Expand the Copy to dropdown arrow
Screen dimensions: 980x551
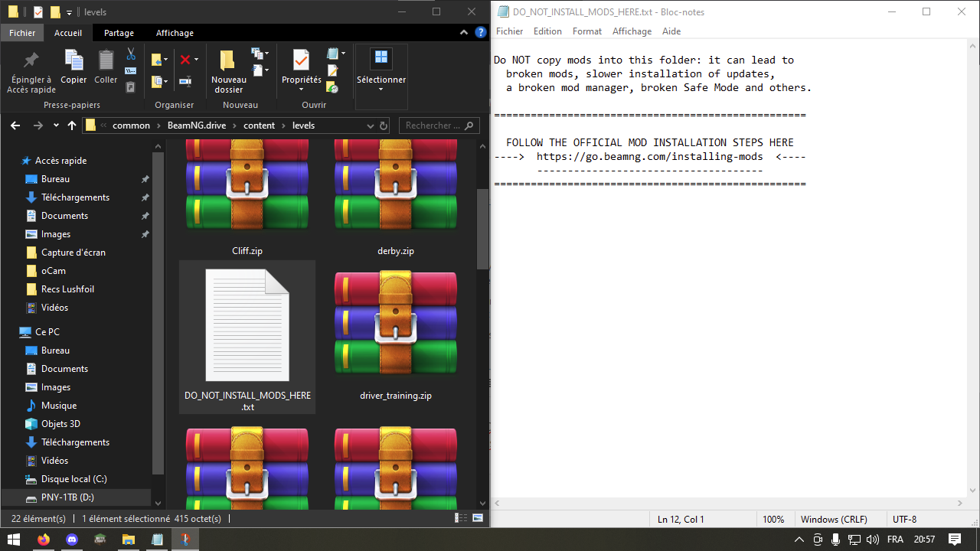click(x=165, y=81)
